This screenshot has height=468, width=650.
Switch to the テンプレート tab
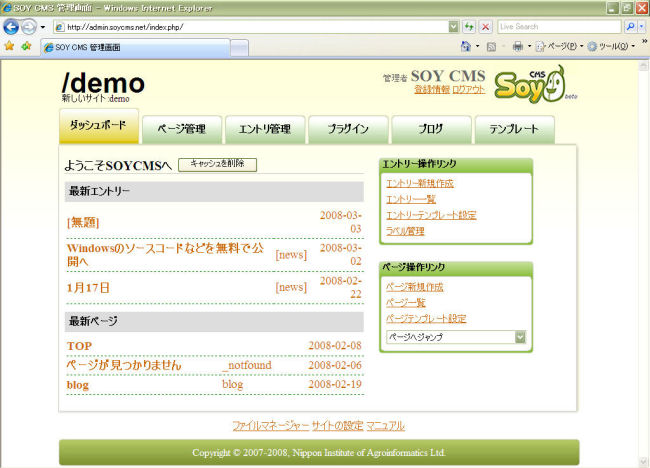[x=514, y=129]
